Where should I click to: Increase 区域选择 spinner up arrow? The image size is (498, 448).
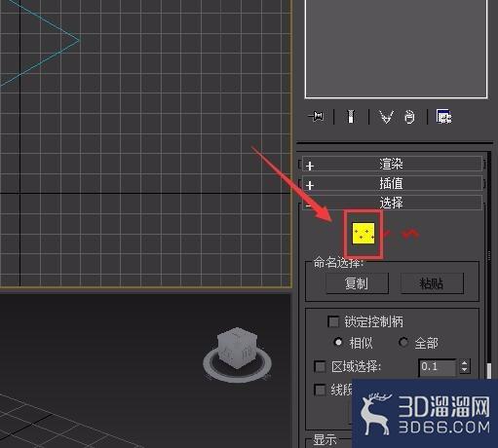tap(465, 363)
